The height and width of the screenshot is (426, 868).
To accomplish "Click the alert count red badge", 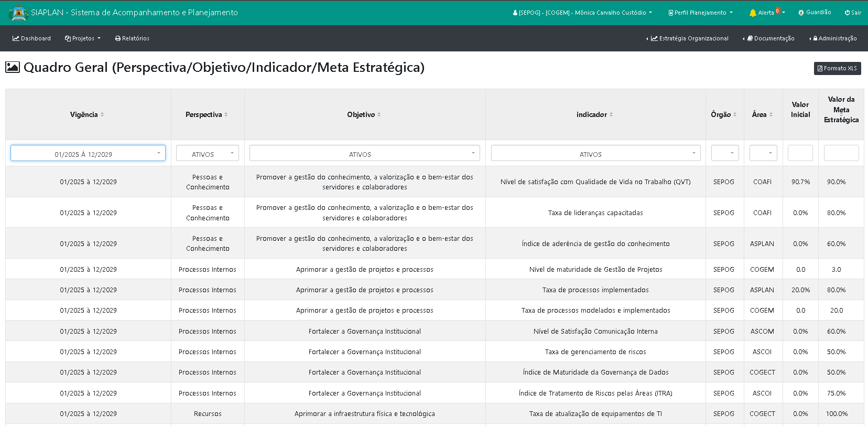I will click(x=778, y=10).
